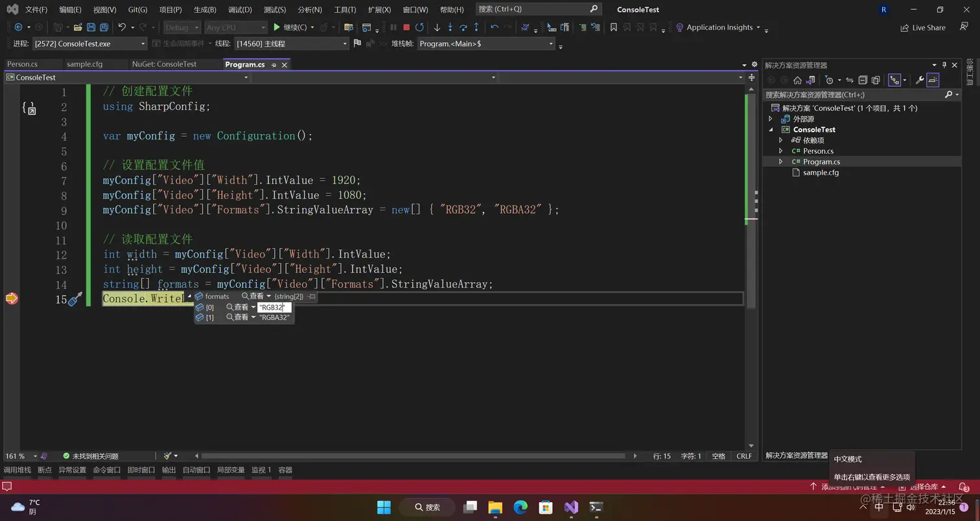The height and width of the screenshot is (521, 980).
Task: Click the Save All double-floppy icon
Action: (104, 27)
